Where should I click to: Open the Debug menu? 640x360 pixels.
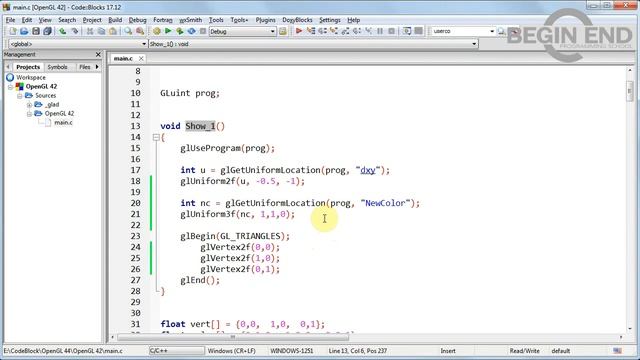(137, 20)
